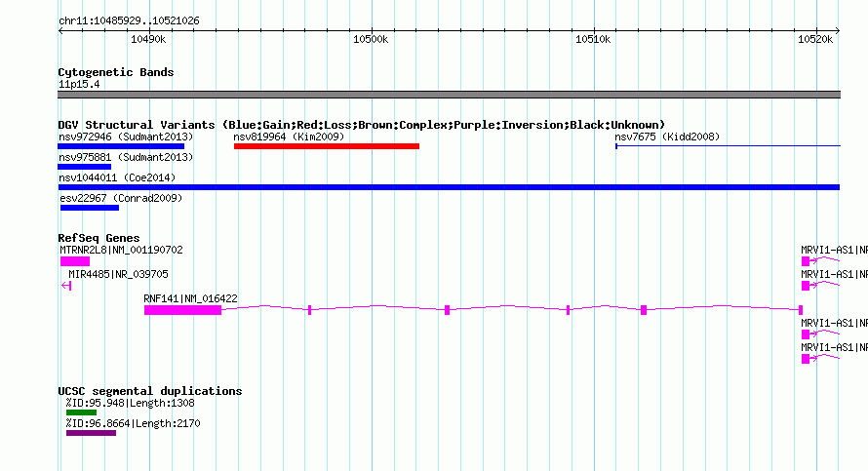Click the gray 11p15.4 cytogenetic band bar
Screen dimensions: 868x471
point(449,95)
